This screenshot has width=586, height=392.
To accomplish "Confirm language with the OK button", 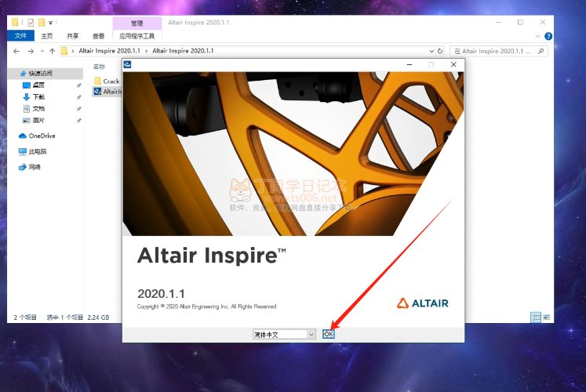I will click(x=328, y=334).
